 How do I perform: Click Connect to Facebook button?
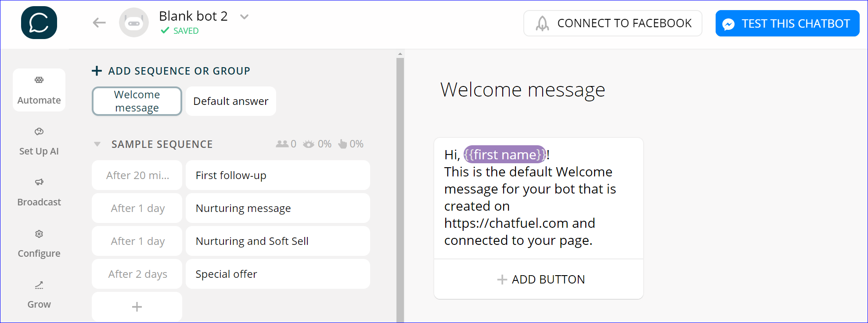pos(613,23)
